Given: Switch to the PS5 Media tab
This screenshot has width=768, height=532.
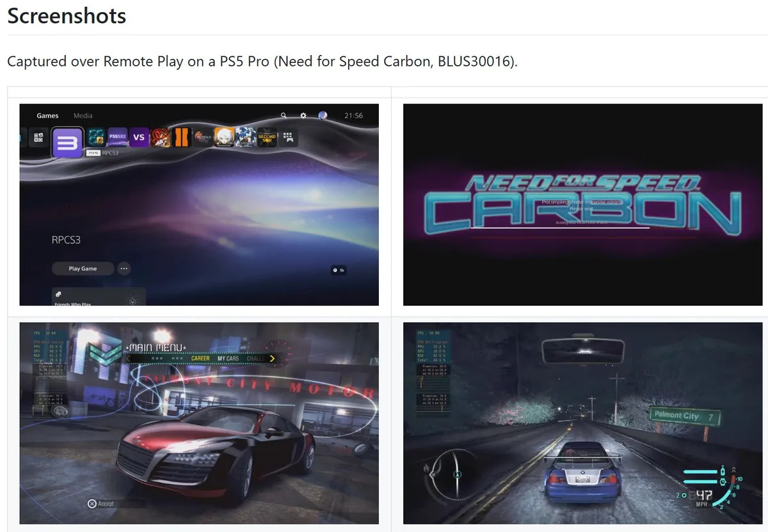Looking at the screenshot, I should point(83,116).
